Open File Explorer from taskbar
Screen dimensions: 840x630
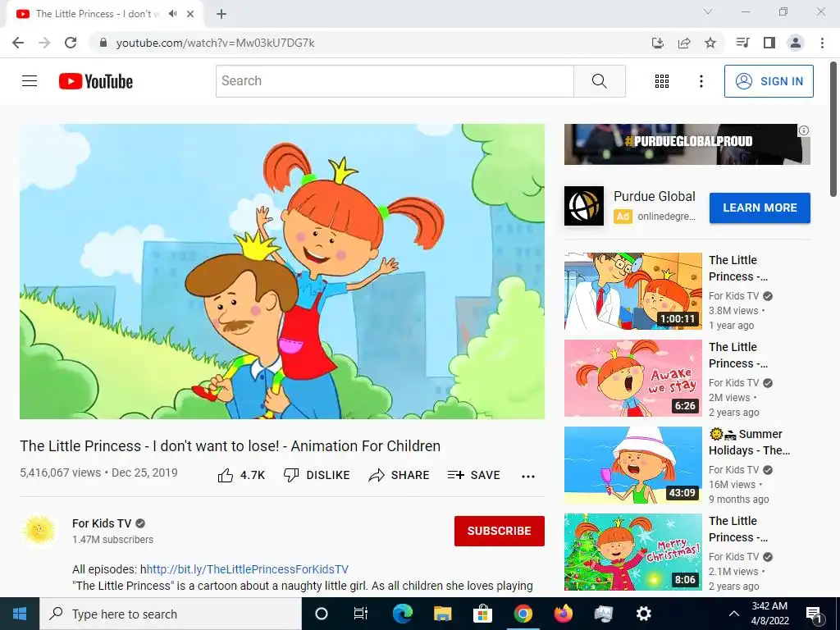point(442,614)
